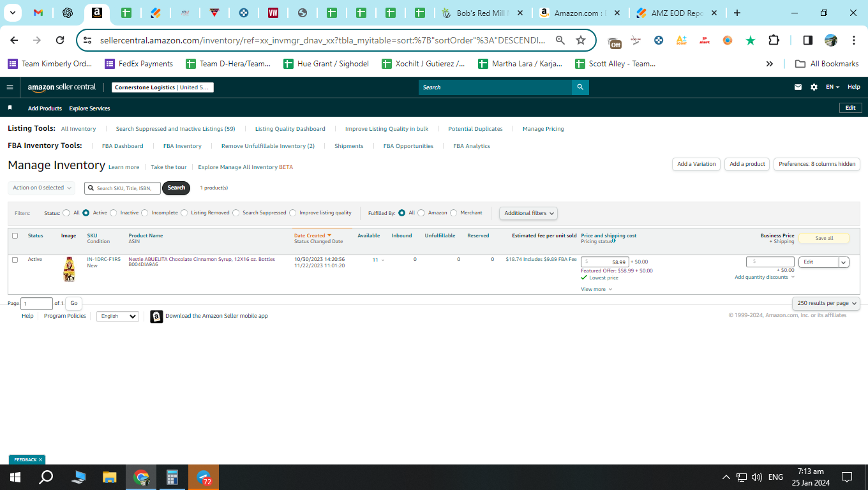Screen dimensions: 868x490
Task: Show more bookmarks with the double chevron
Action: click(x=770, y=64)
